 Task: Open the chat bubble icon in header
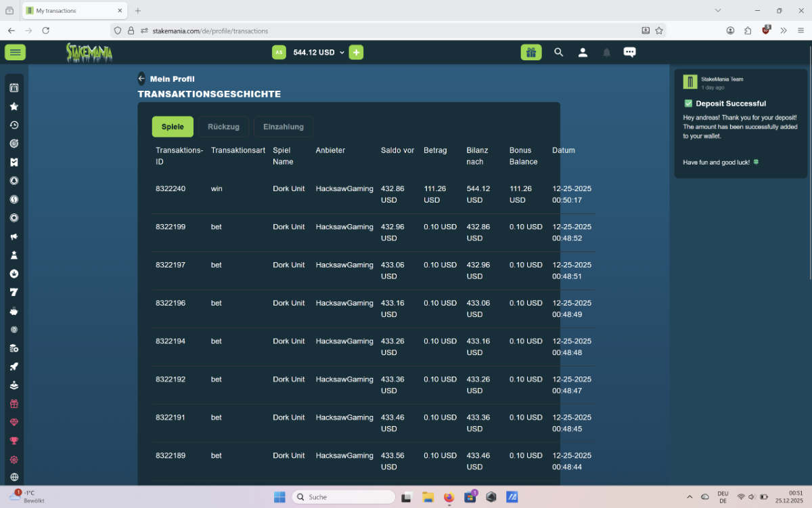[x=629, y=52]
